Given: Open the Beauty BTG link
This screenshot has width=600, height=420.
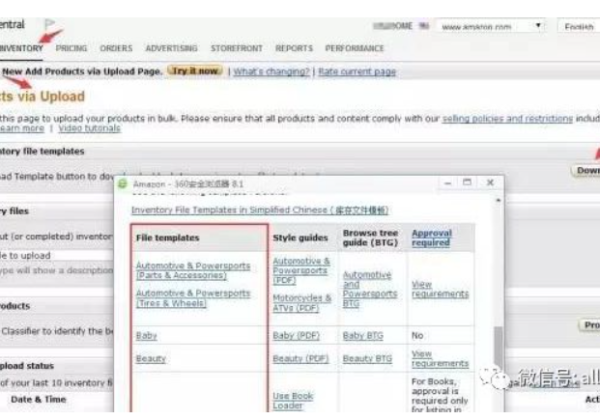Looking at the screenshot, I should 367,358.
